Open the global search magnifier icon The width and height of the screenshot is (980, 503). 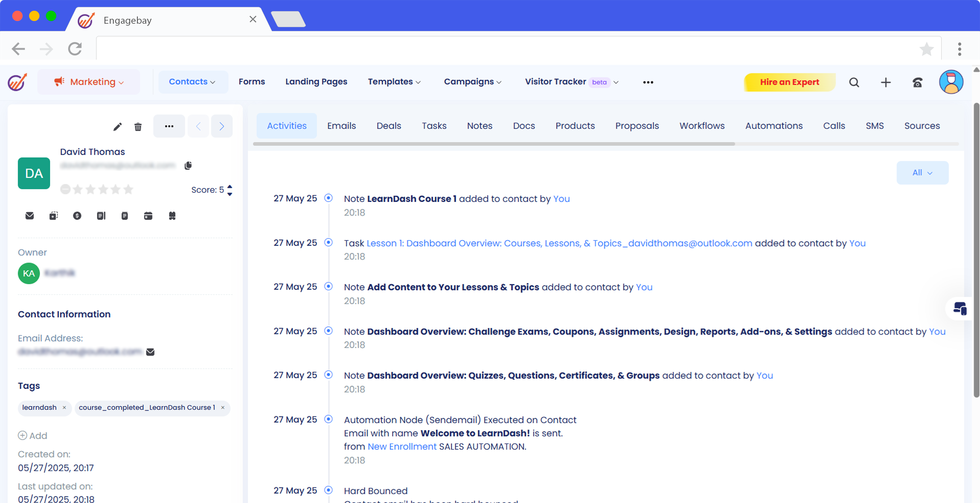(854, 82)
